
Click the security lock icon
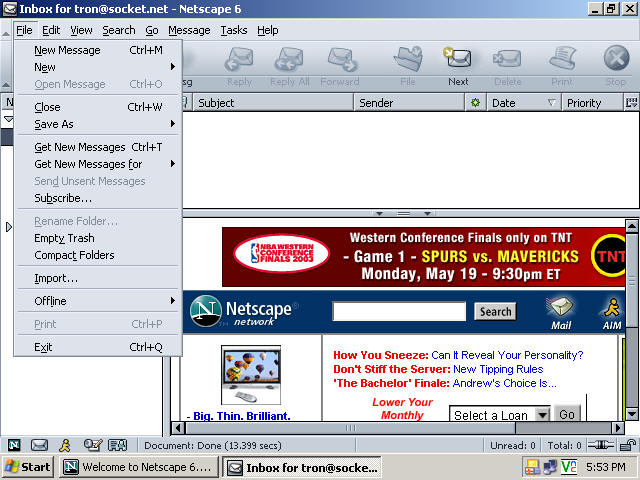point(627,445)
